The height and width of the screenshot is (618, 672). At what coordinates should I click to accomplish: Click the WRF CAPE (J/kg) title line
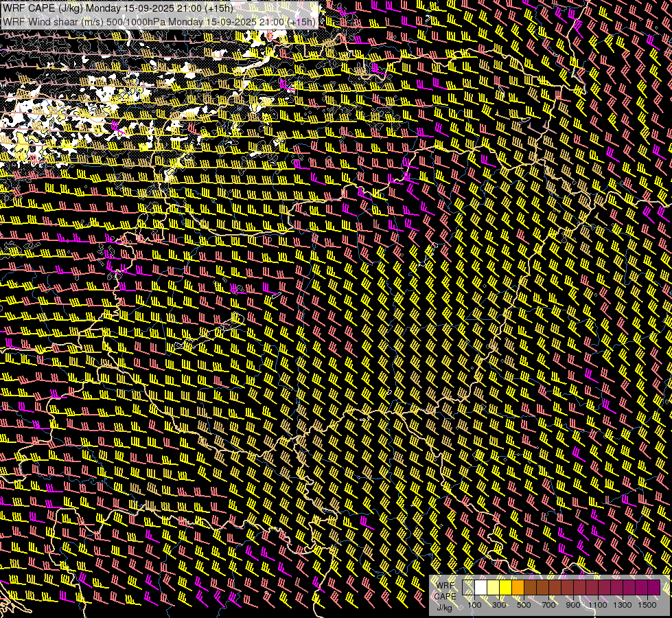click(118, 8)
